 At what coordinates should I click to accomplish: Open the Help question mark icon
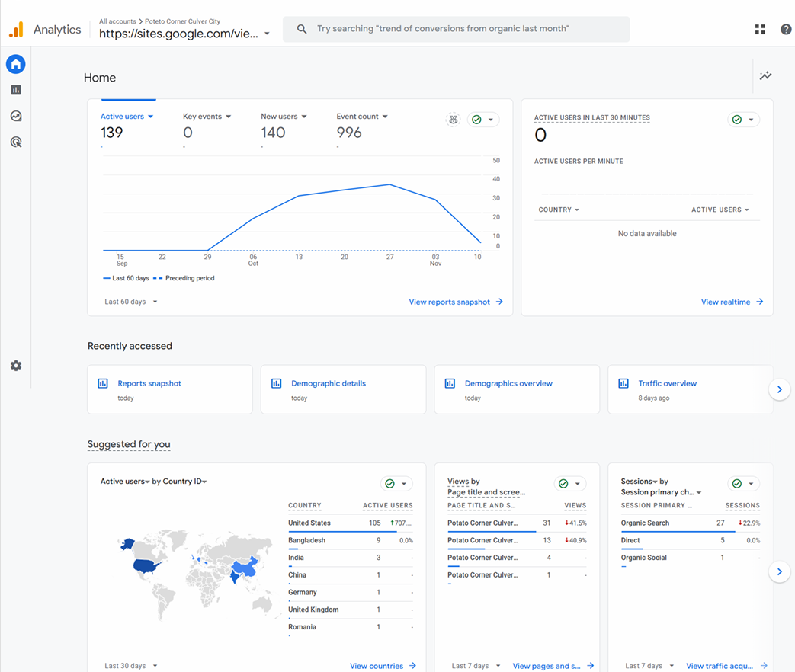(x=786, y=29)
